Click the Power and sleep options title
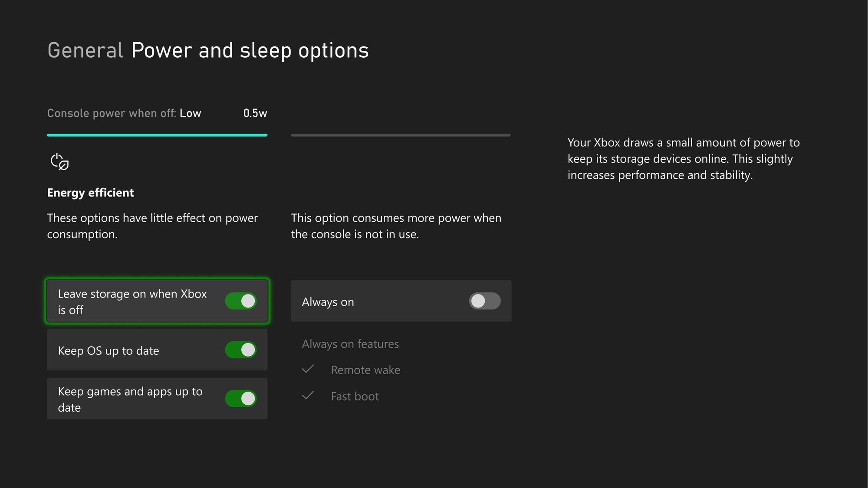The height and width of the screenshot is (488, 868). [250, 50]
